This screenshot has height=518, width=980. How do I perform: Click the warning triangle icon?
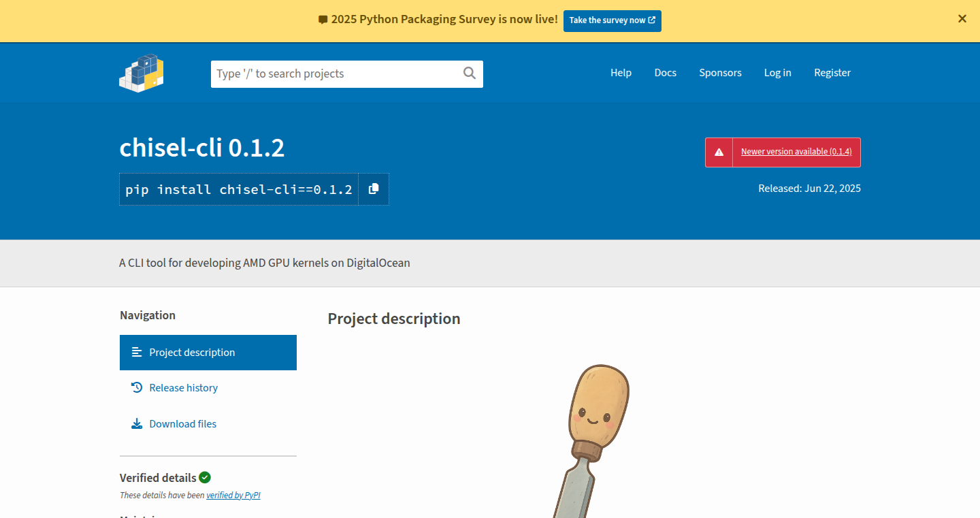pyautogui.click(x=719, y=152)
